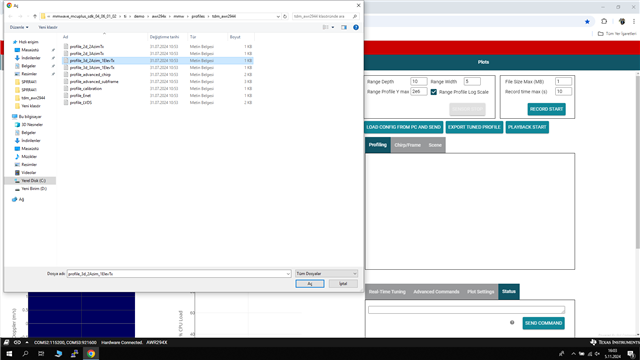Switch to Chirp/Frame tab
Screen dimensions: 640x360
click(x=407, y=145)
